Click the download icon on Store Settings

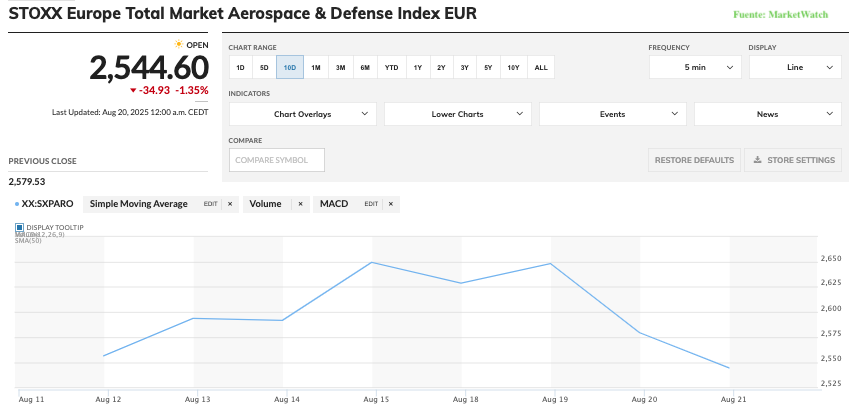758,160
